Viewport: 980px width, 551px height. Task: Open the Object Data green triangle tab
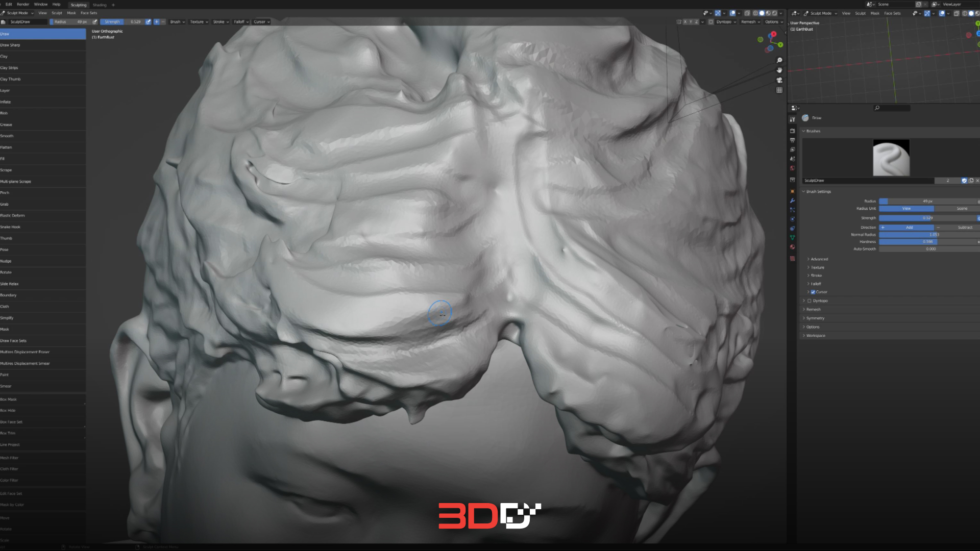tap(792, 237)
